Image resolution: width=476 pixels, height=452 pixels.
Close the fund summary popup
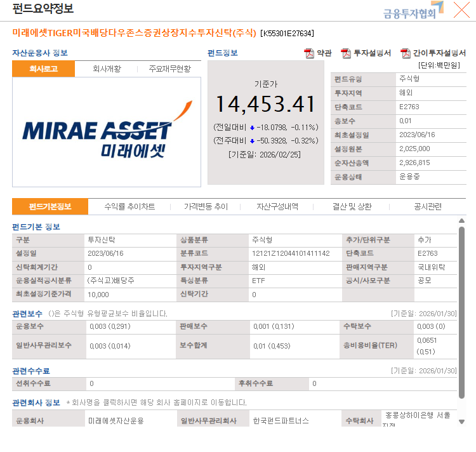pyautogui.click(x=461, y=10)
